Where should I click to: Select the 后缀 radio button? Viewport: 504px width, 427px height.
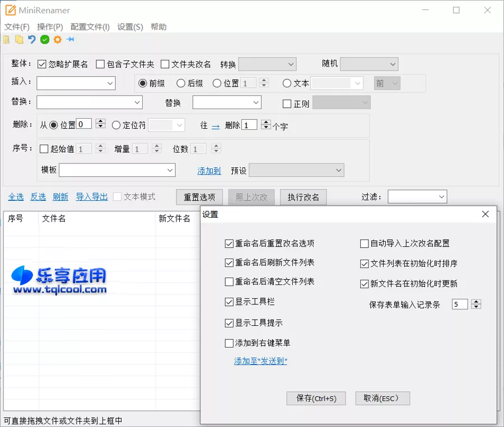coord(182,83)
